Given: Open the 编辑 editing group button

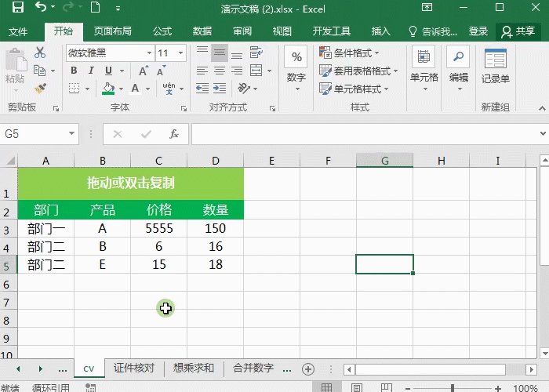Looking at the screenshot, I should pos(459,69).
